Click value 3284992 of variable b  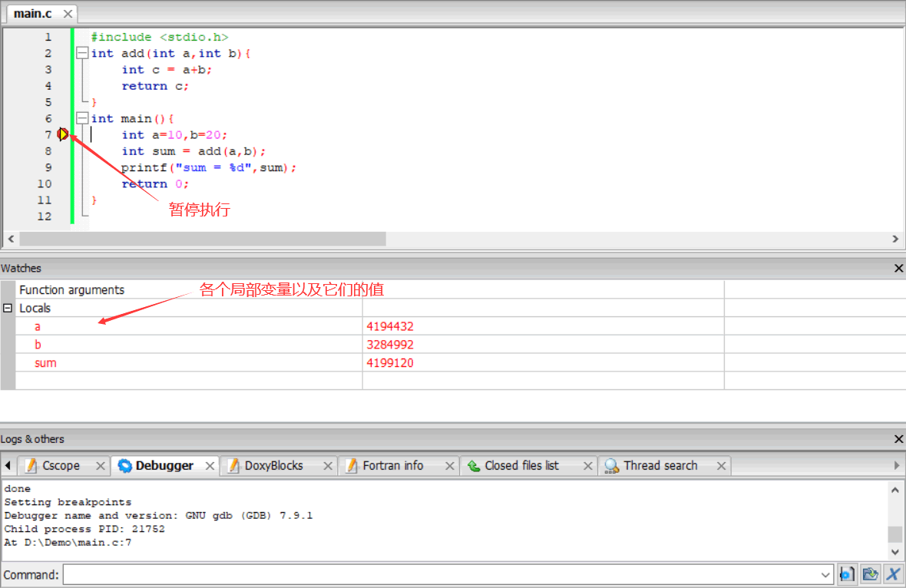pos(390,345)
